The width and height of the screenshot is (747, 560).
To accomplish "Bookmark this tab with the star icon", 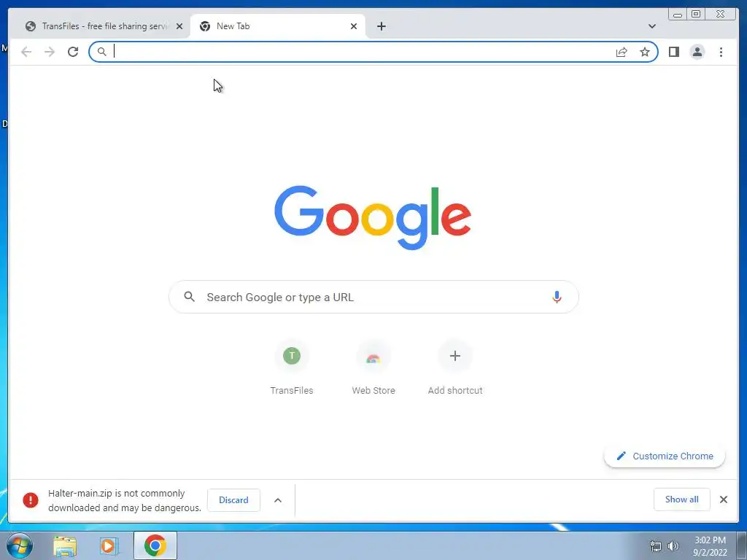I will point(645,52).
